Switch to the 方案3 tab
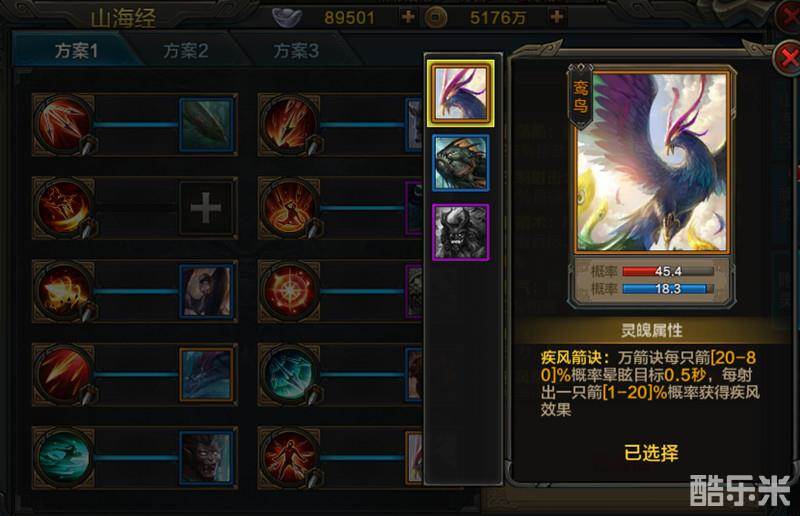The image size is (800, 516). [x=296, y=51]
